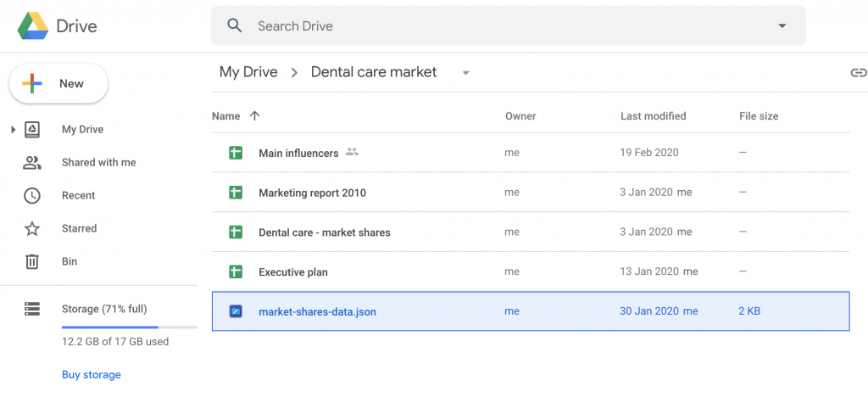The image size is (868, 403).
Task: Click the My Drive sidebar icon
Action: [32, 130]
